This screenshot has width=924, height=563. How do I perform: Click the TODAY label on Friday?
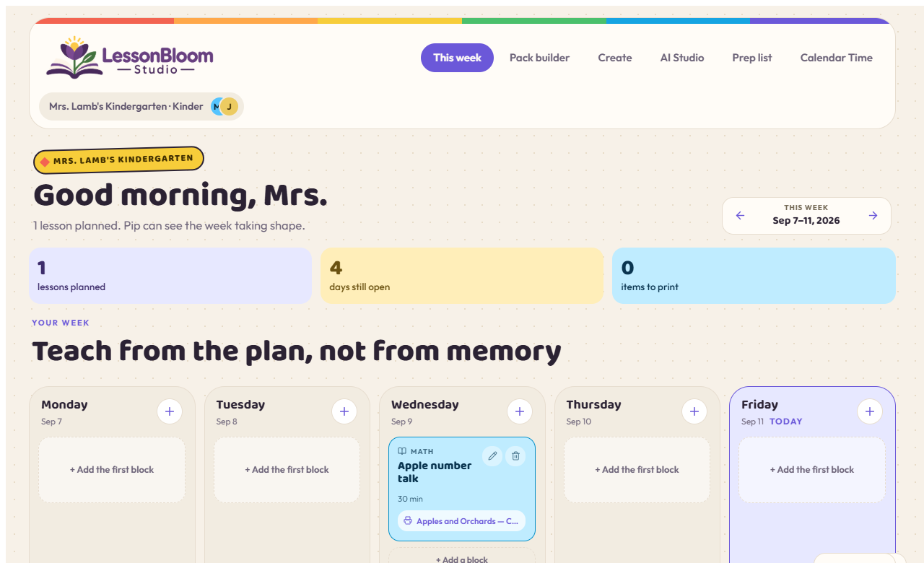[786, 422]
